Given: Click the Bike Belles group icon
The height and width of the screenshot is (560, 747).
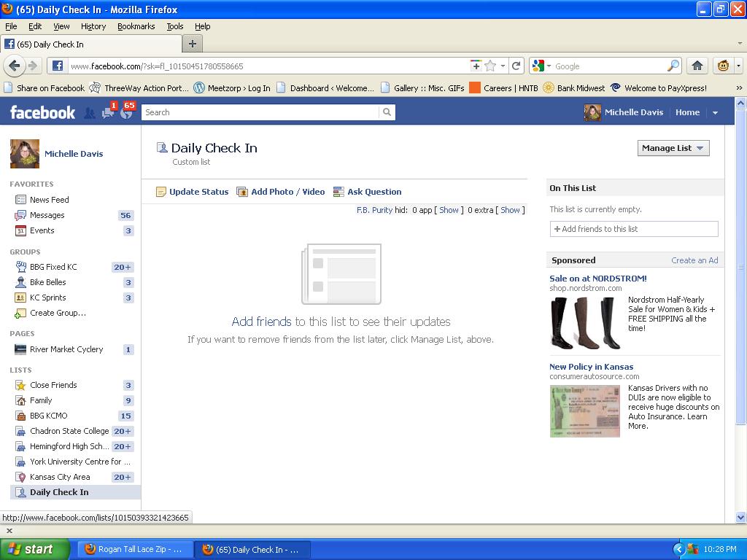Looking at the screenshot, I should pos(20,282).
